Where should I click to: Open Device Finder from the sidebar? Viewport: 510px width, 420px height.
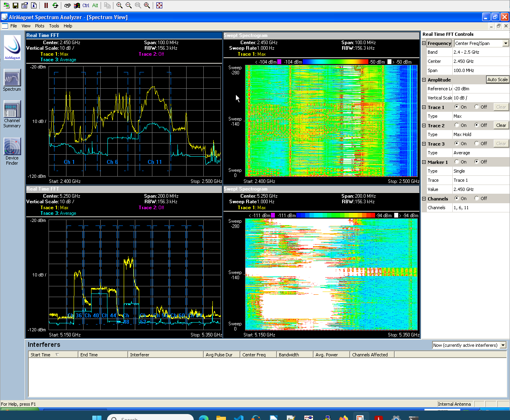12,152
